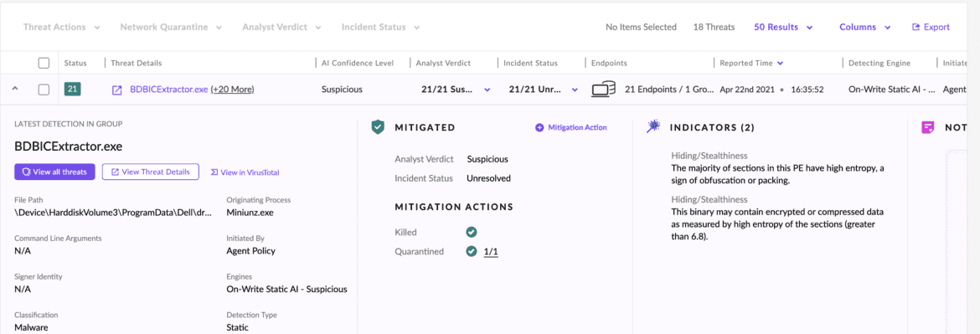Click the Detecting Engine column header
This screenshot has width=980, height=334.
click(879, 63)
